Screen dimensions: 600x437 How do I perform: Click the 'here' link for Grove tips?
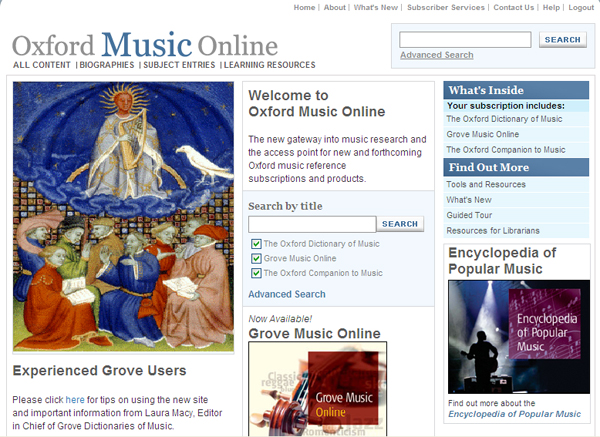75,400
